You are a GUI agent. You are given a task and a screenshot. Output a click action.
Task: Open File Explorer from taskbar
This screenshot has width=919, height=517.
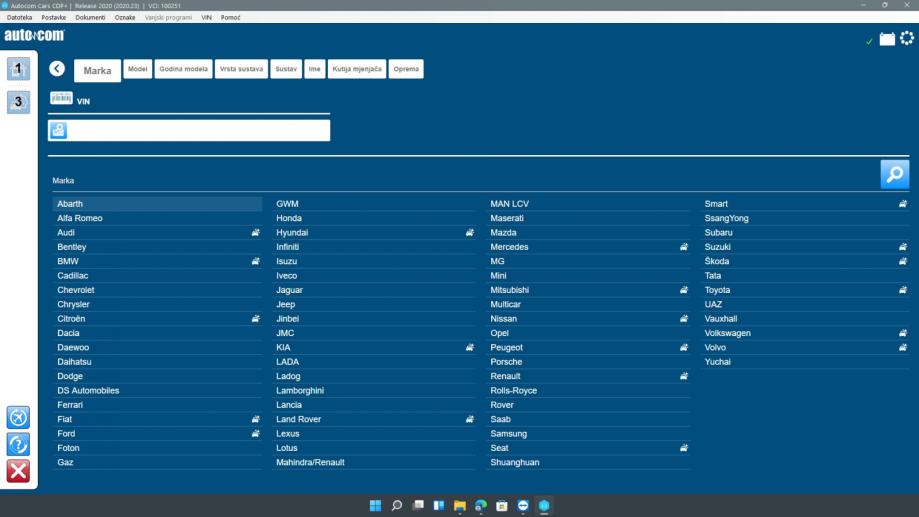pyautogui.click(x=460, y=505)
